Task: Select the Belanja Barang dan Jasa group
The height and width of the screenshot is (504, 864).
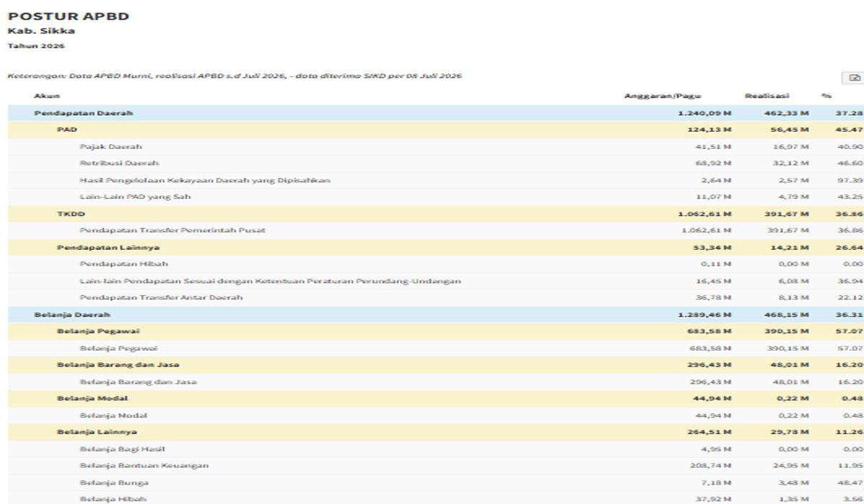Action: tap(436, 365)
